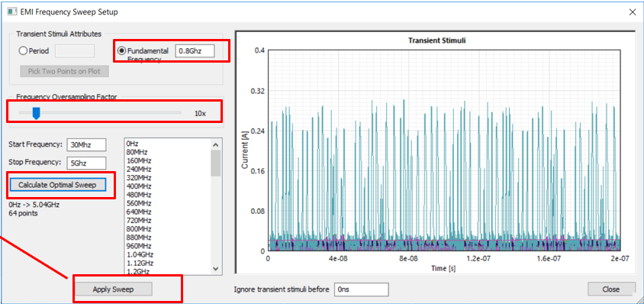Click the dialog title bar app icon
Image resolution: width=644 pixels, height=304 pixels.
[x=12, y=11]
